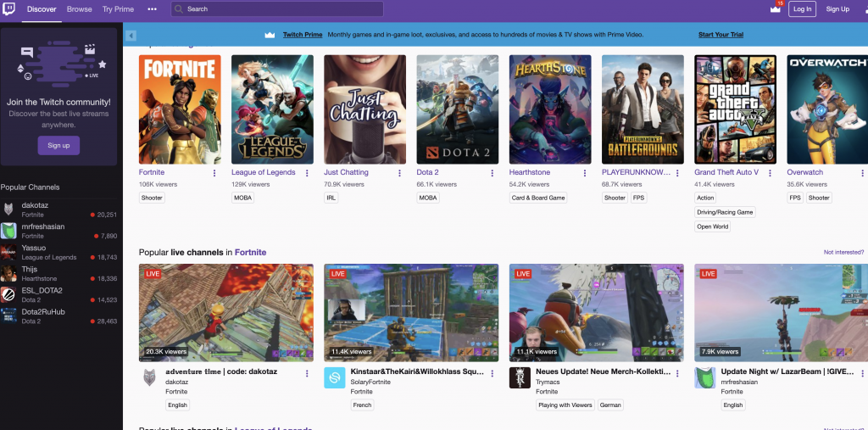868x430 pixels.
Task: Click Not interested for Fortnite channels
Action: coord(843,252)
